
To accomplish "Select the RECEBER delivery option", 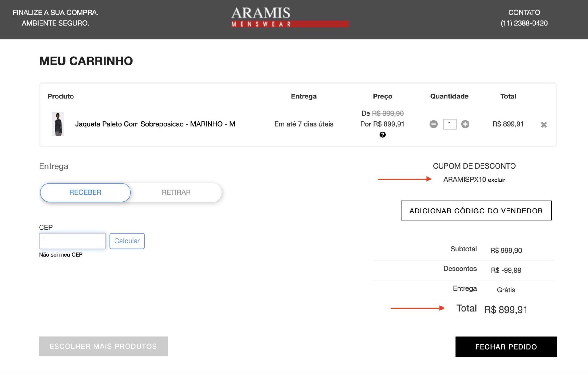I will [x=85, y=192].
